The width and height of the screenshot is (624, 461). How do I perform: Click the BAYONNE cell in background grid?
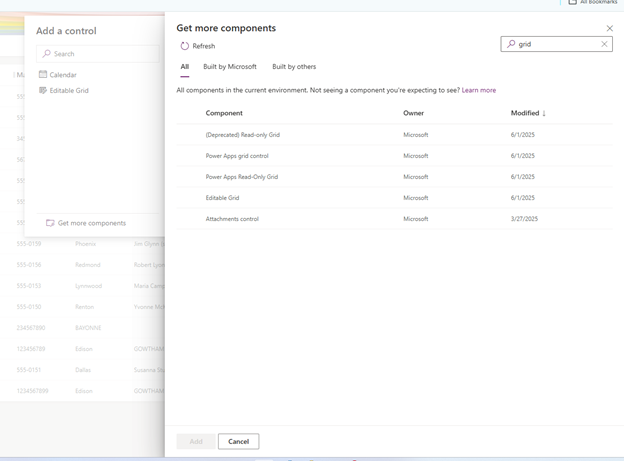coord(88,328)
